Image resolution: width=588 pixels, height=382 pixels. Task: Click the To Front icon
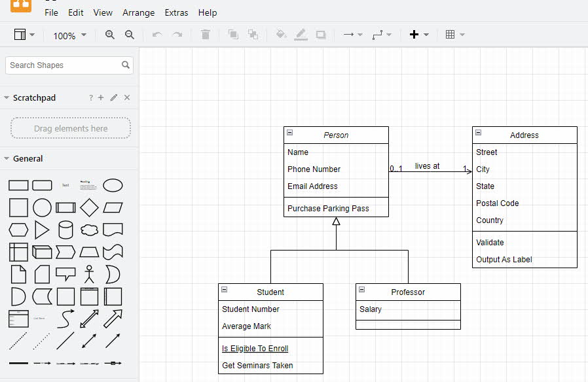pos(233,35)
